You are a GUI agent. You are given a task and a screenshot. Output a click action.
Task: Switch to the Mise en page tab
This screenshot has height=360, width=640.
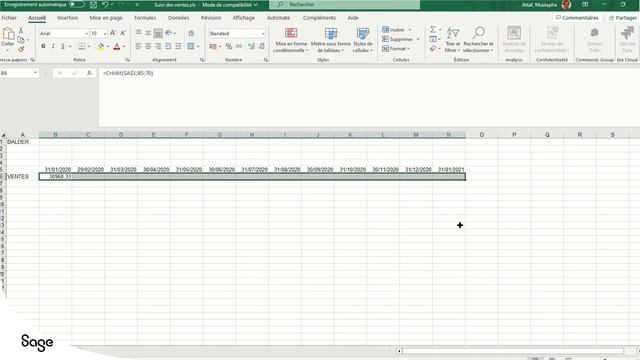pyautogui.click(x=106, y=18)
